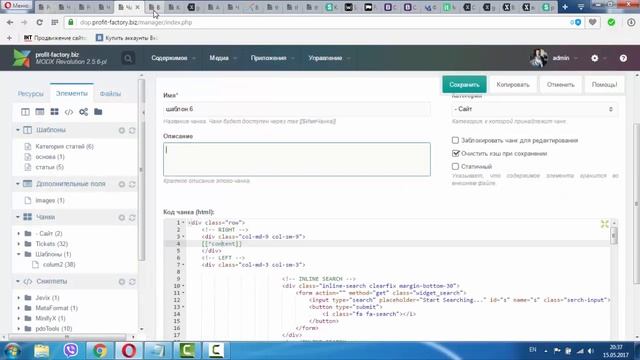Viewport: 640px width, 360px height.
Task: Create new snippet code icon in toolbar
Action: point(69,112)
